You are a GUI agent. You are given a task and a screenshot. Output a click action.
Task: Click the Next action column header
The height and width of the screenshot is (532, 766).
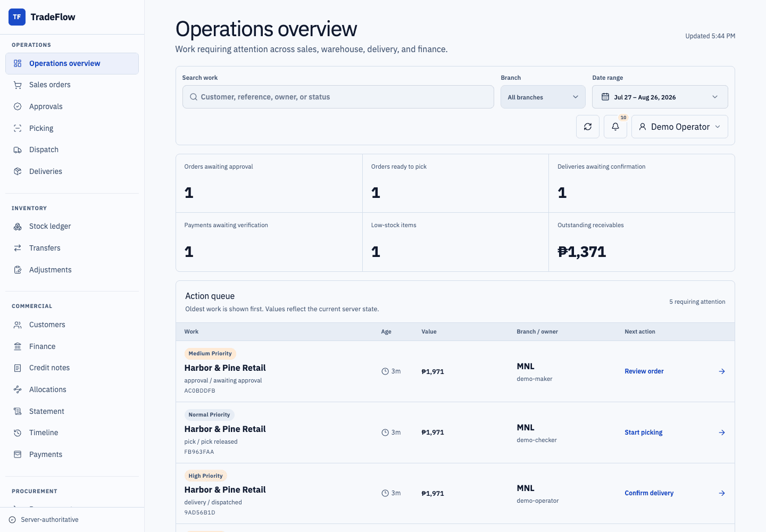(x=640, y=331)
